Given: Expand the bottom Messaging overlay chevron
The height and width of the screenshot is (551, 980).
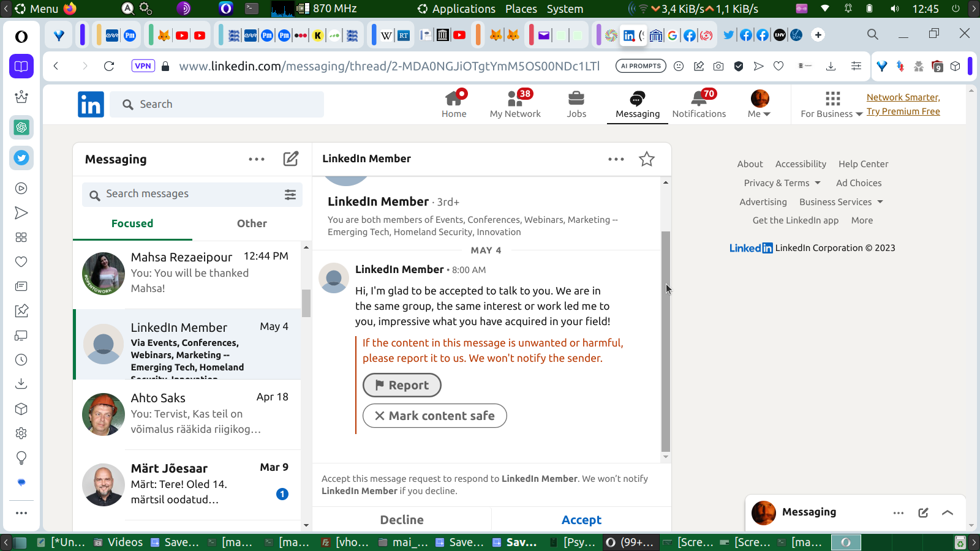Looking at the screenshot, I should pyautogui.click(x=948, y=513).
